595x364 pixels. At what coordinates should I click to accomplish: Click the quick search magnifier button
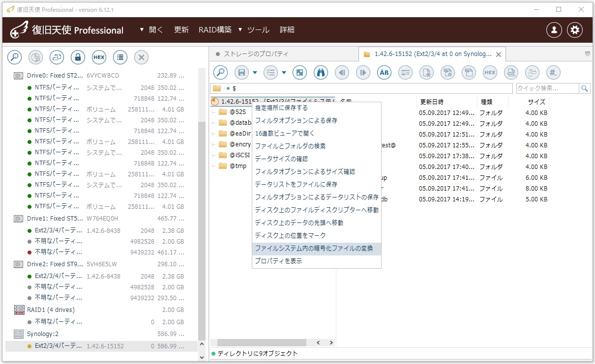(x=585, y=88)
